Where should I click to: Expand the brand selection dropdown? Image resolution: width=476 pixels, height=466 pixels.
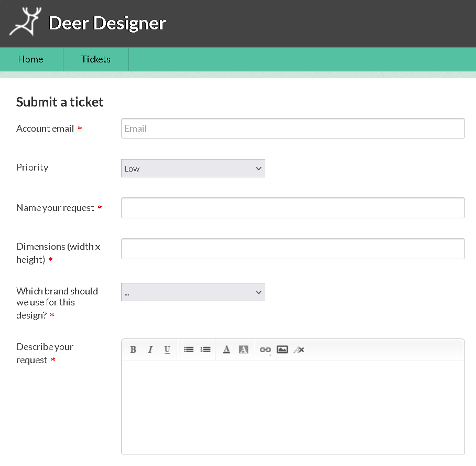click(x=193, y=292)
